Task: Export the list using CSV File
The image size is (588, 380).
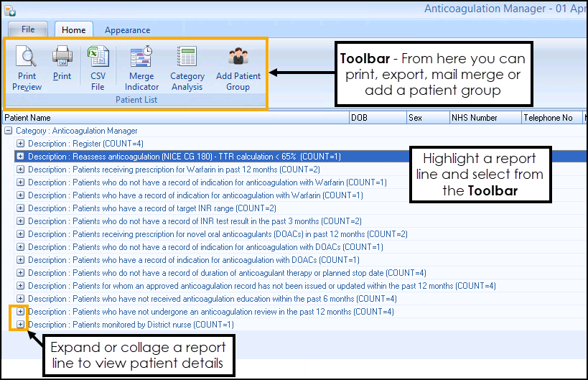Action: point(97,68)
